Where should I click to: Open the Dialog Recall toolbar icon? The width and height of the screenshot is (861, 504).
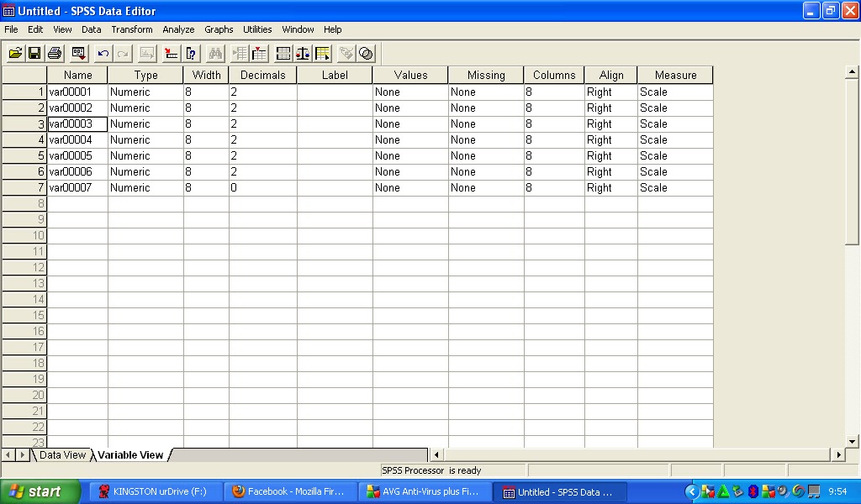tap(78, 53)
